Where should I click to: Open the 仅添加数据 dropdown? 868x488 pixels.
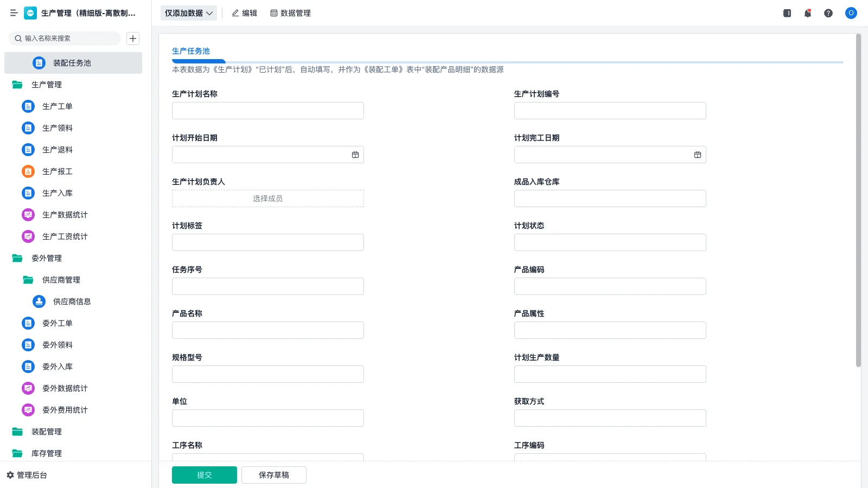click(188, 13)
